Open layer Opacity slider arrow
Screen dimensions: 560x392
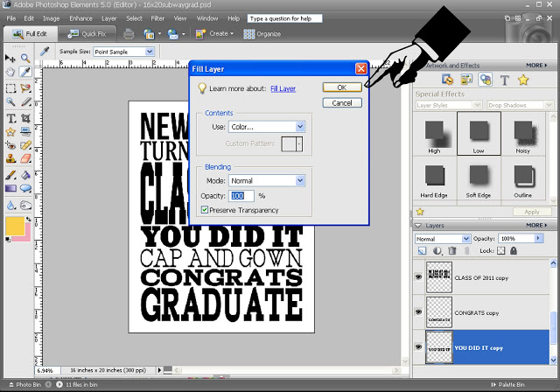(539, 238)
